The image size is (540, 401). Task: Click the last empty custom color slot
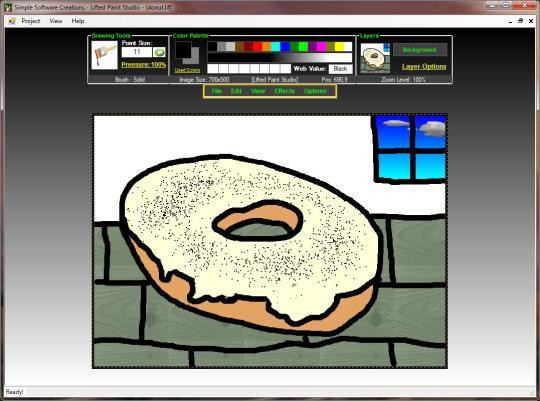(x=285, y=69)
